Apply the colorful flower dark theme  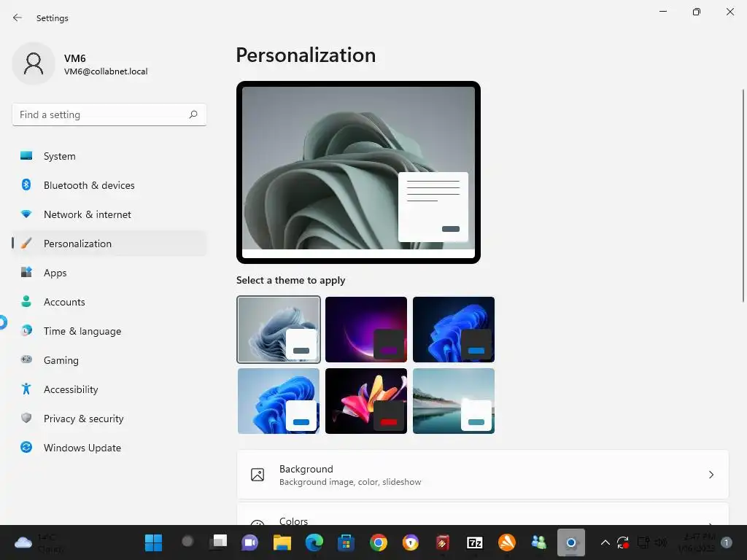(366, 401)
